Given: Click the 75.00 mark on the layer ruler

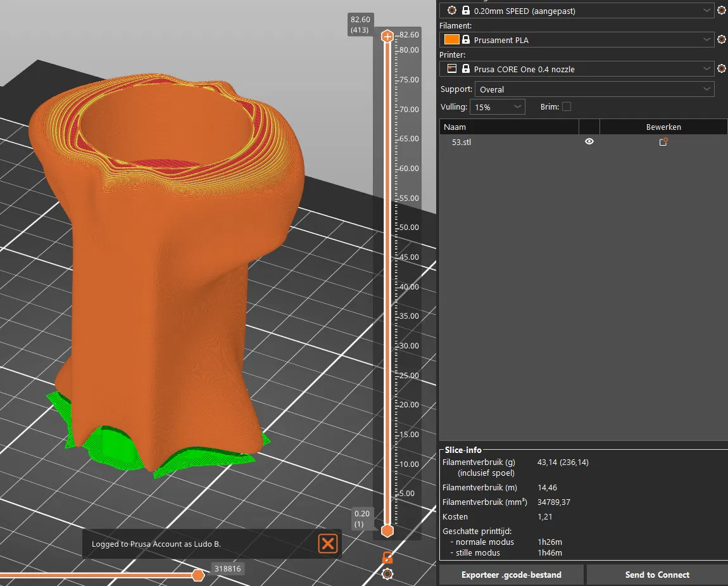Looking at the screenshot, I should pyautogui.click(x=409, y=79).
